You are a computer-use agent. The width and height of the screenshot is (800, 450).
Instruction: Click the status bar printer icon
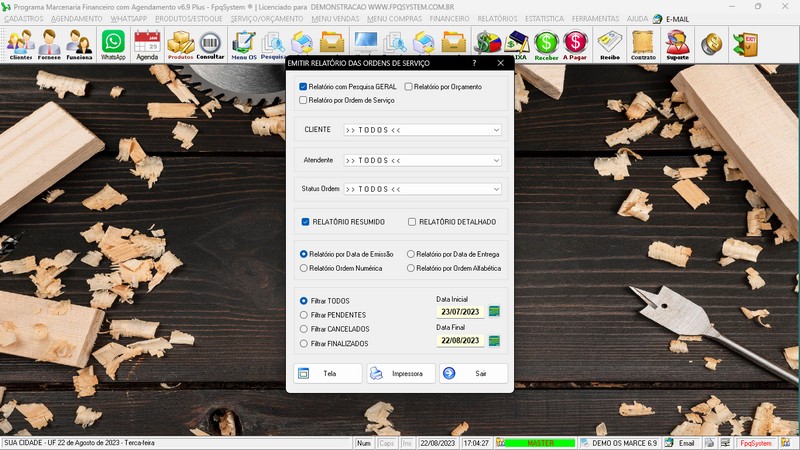[710, 443]
